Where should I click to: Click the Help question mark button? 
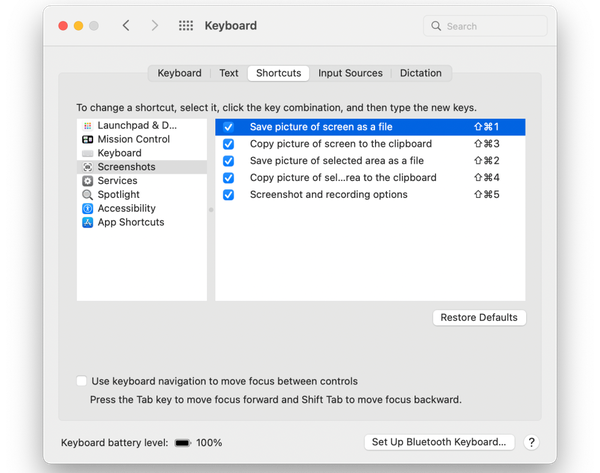pyautogui.click(x=532, y=442)
